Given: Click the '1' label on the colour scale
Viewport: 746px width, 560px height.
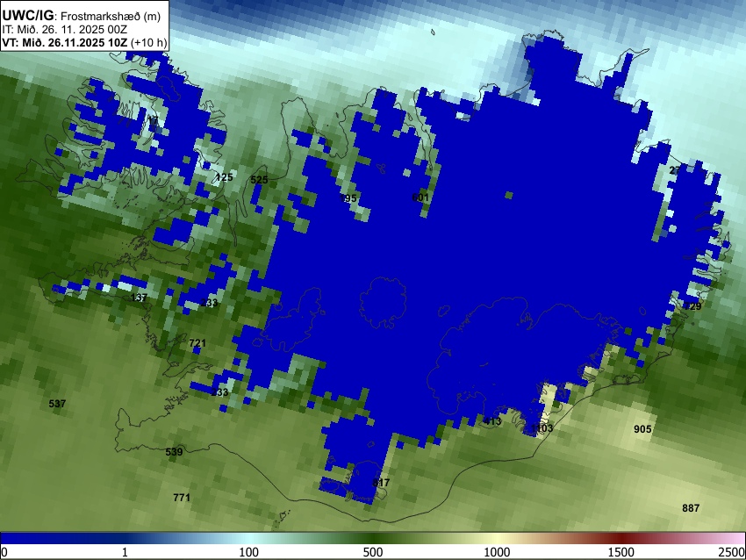Looking at the screenshot, I should coord(125,552).
